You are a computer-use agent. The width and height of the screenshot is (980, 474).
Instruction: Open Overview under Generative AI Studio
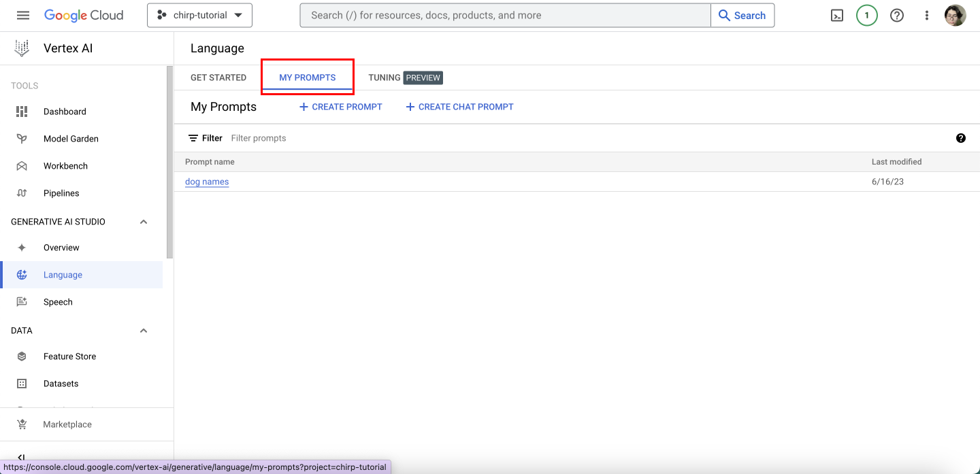coord(61,248)
